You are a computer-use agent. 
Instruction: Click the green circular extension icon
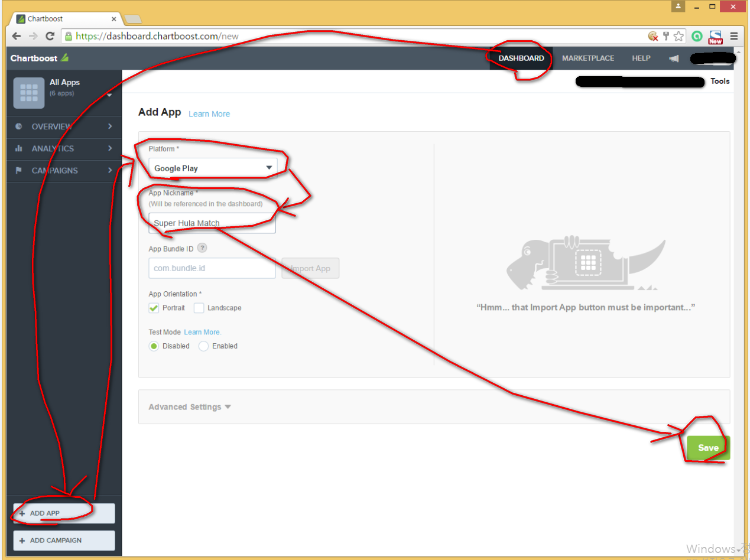697,36
